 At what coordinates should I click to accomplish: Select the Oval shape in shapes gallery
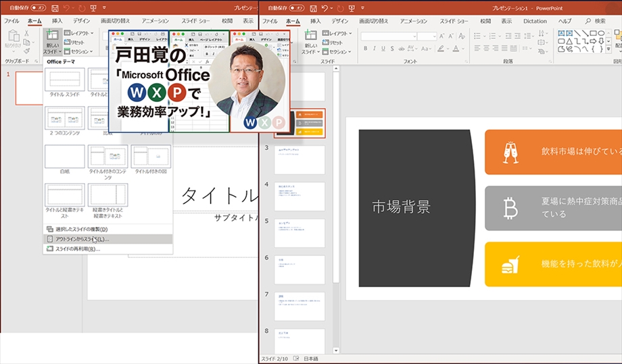(601, 33)
